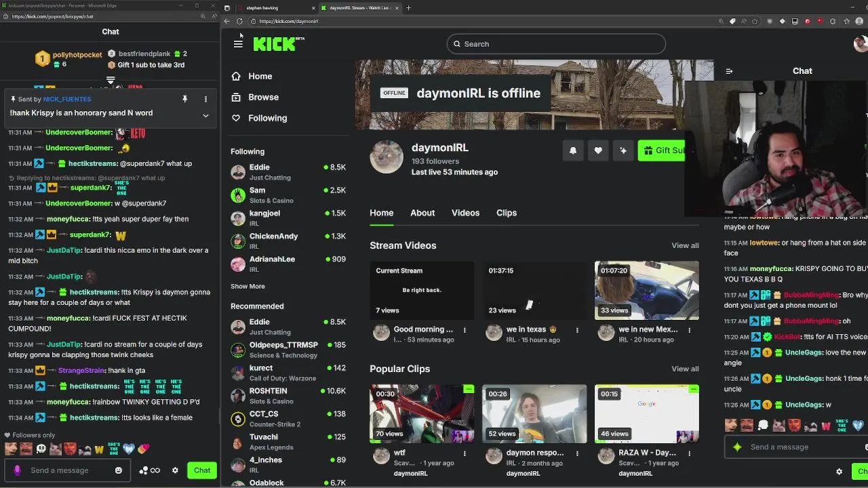The height and width of the screenshot is (488, 868).
Task: Click the Kick search box
Action: (556, 44)
